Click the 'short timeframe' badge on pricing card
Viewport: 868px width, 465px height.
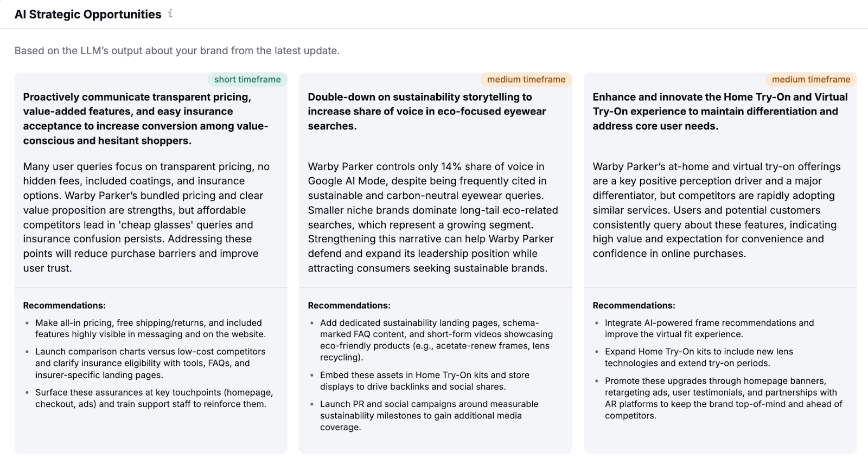coord(248,79)
